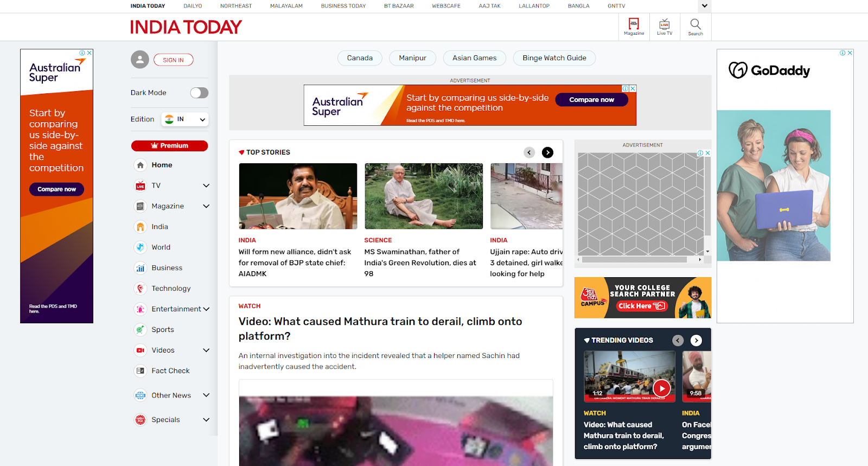Viewport: 868px width, 466px height.
Task: Open the AIADMK alliance story headline
Action: [296, 263]
